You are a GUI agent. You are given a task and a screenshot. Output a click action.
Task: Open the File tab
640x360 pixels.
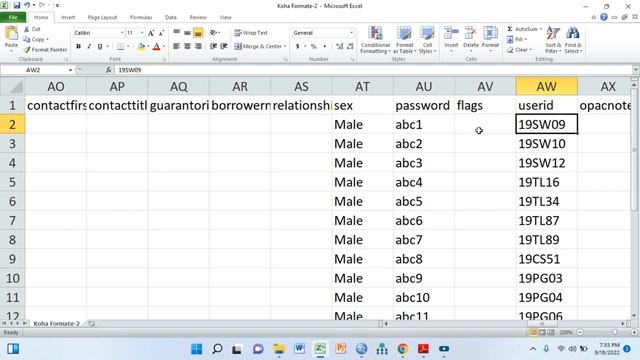tap(13, 17)
